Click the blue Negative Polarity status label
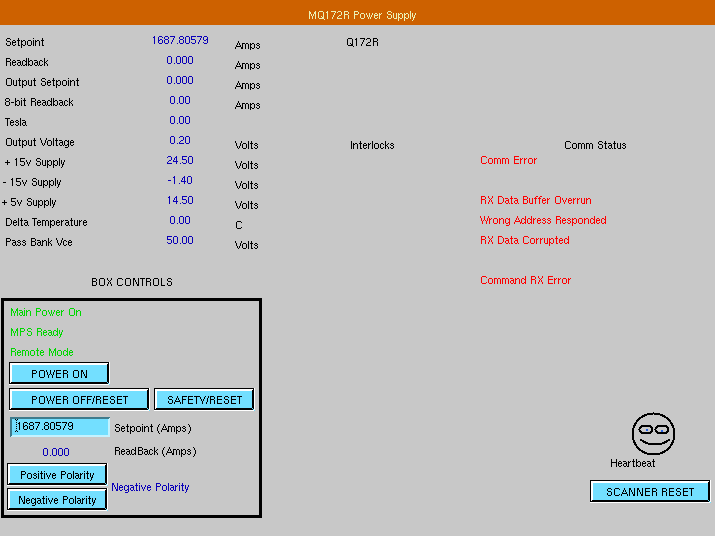The width and height of the screenshot is (715, 536). [x=150, y=487]
